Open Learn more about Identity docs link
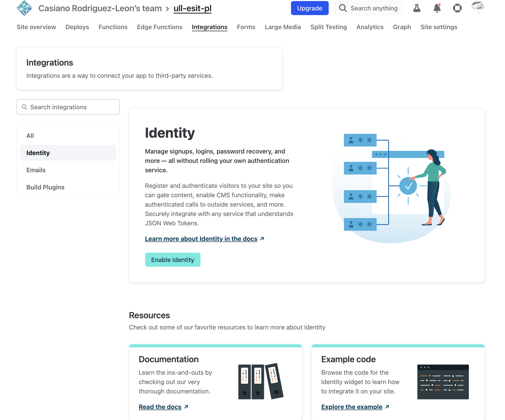Viewport: 505px width, 420px height. pos(204,239)
